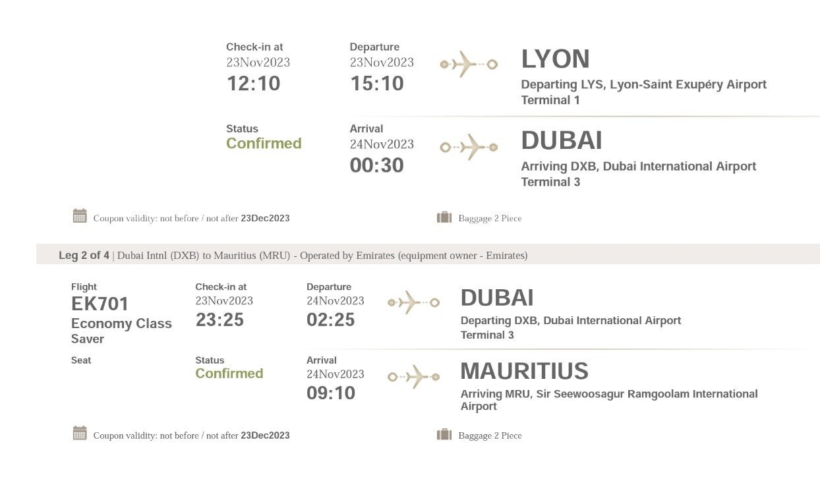Click the Seat label in leg 2
820x504 pixels.
coord(81,360)
